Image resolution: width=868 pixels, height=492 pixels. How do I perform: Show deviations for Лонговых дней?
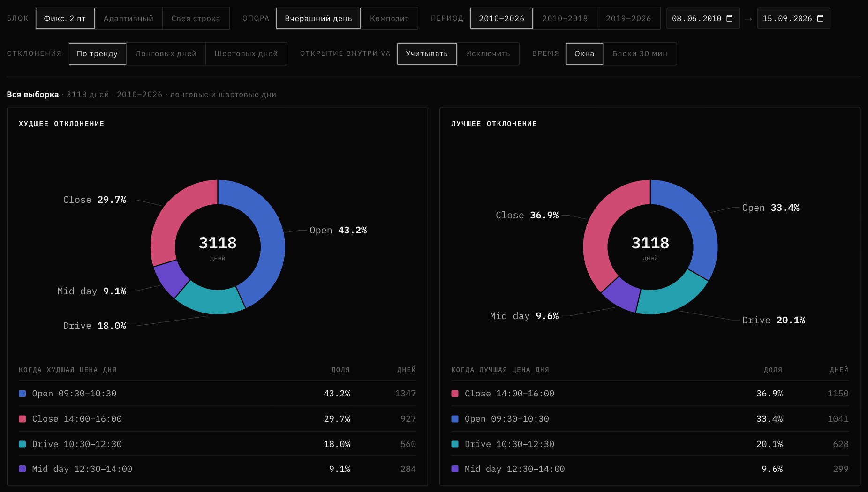tap(166, 53)
